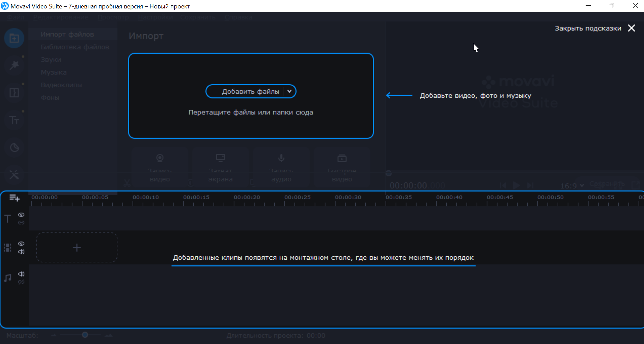Close hints with the X icon

click(x=632, y=28)
